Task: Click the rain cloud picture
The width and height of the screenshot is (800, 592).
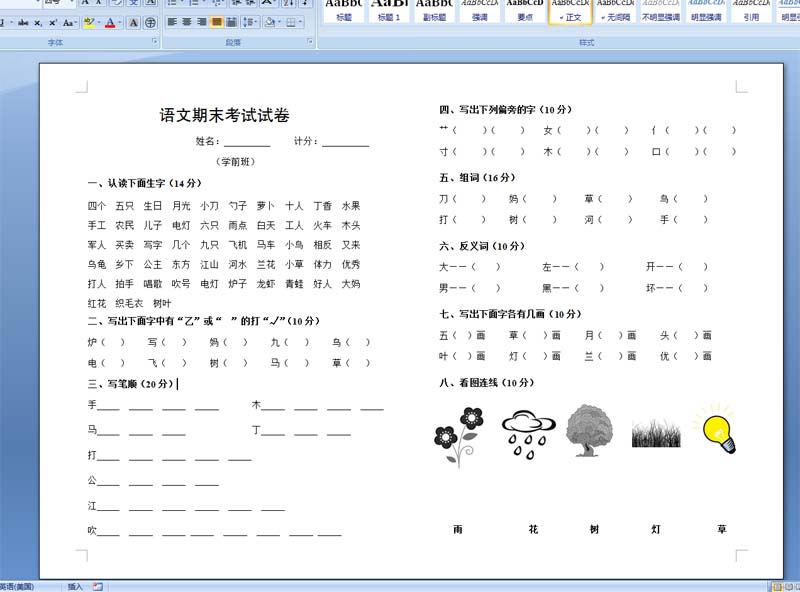Action: pyautogui.click(x=528, y=434)
